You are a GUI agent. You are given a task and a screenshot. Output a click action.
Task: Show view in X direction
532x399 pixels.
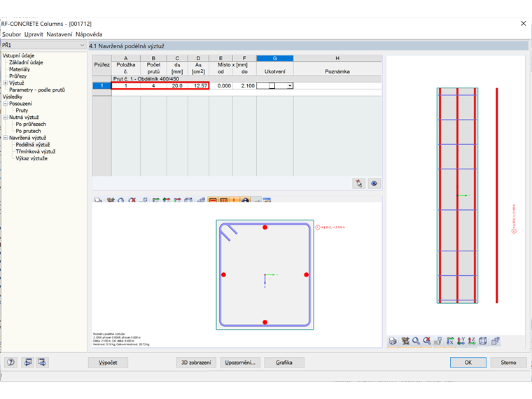(450, 341)
